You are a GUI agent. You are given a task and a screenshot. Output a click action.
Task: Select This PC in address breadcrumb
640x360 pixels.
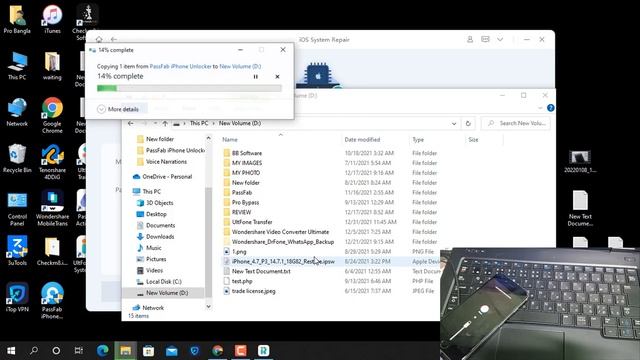coord(199,123)
